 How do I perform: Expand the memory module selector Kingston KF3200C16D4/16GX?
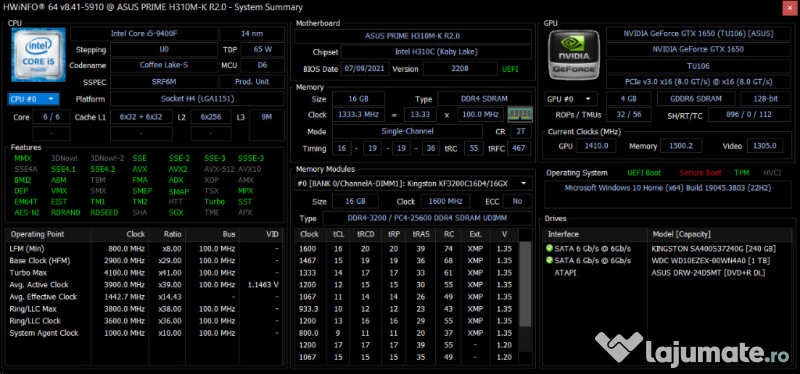pyautogui.click(x=413, y=183)
